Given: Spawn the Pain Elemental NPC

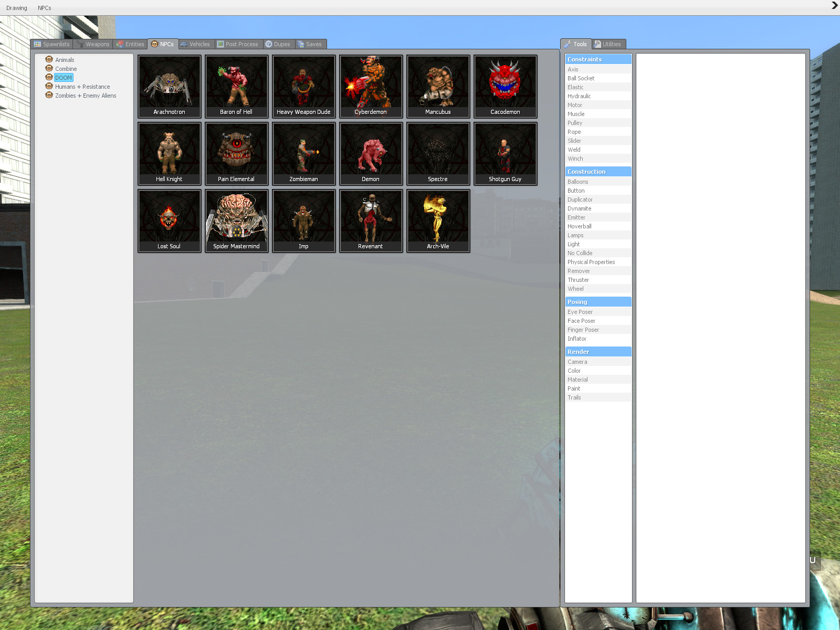Looking at the screenshot, I should click(236, 154).
